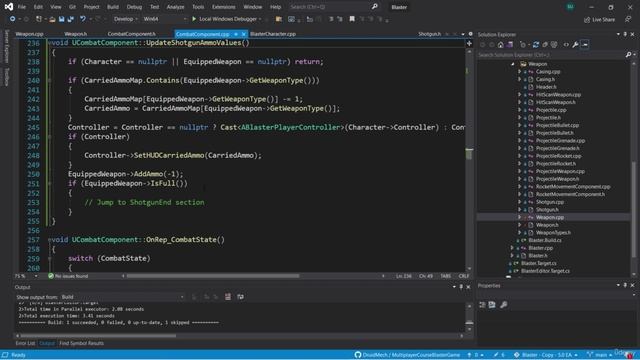Click Property Pages wrench in Properties panel

tap(504, 304)
